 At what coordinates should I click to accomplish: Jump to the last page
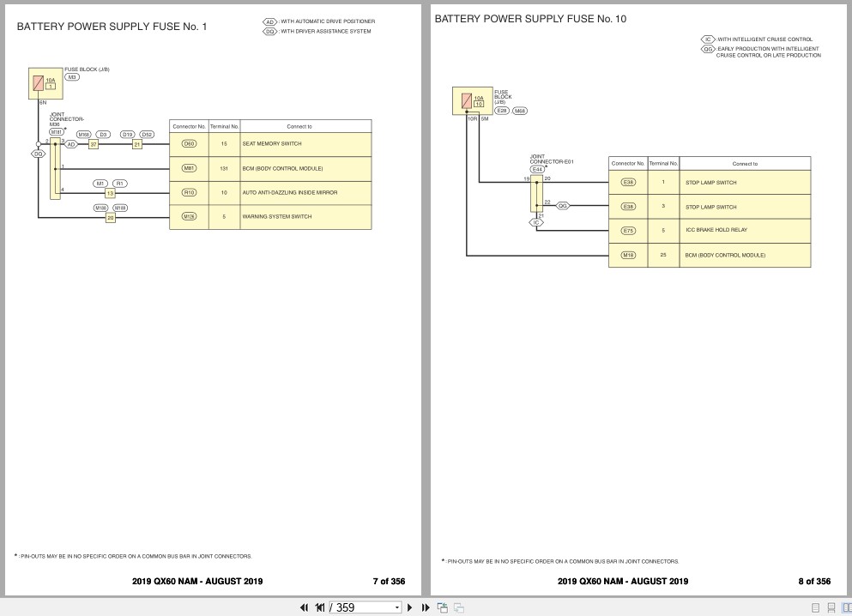pos(426,607)
